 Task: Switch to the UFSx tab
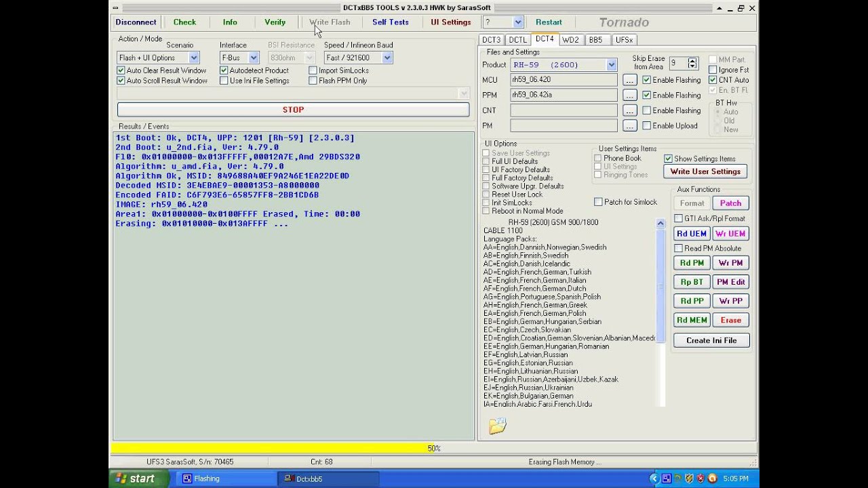(x=624, y=40)
